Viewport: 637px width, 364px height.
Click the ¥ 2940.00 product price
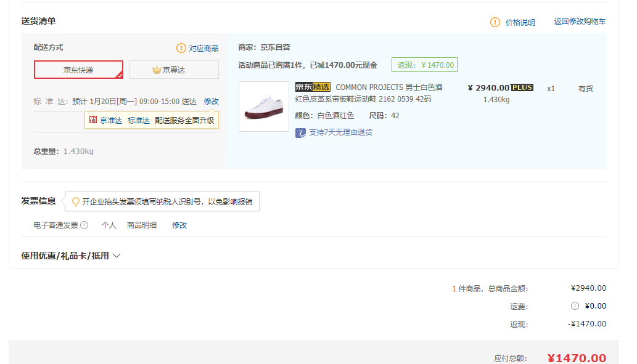click(488, 87)
